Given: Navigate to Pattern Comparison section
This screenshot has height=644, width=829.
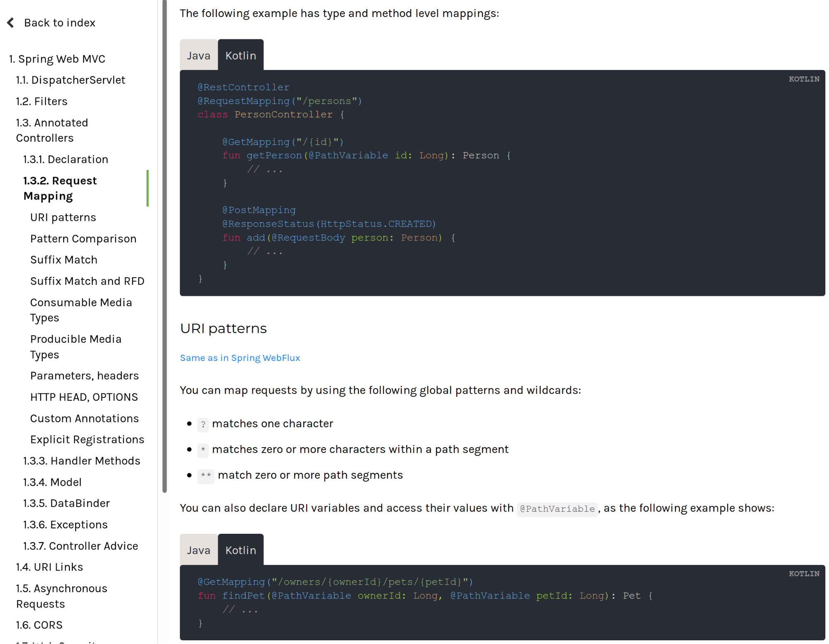Looking at the screenshot, I should tap(82, 238).
